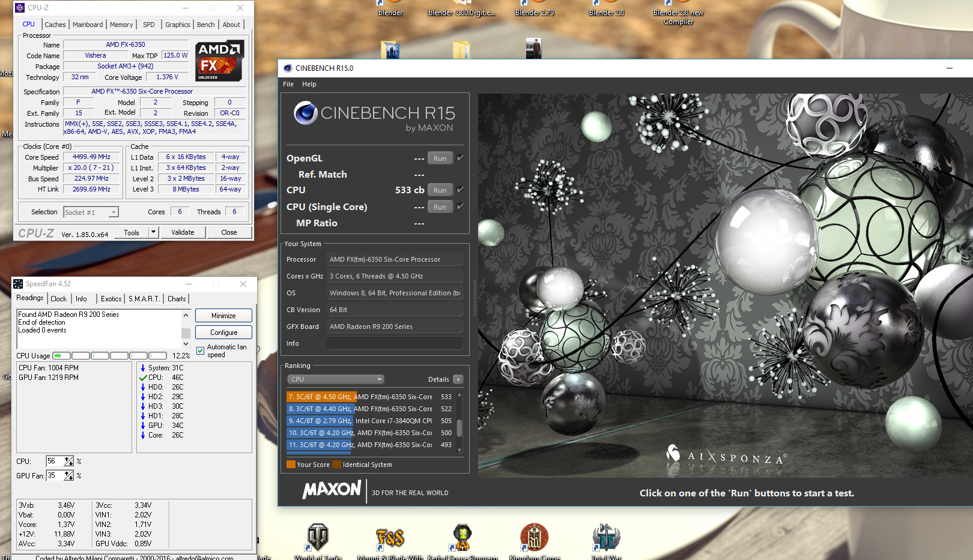Open SpeedFan Configure dialog
Image resolution: width=973 pixels, height=560 pixels.
click(223, 333)
